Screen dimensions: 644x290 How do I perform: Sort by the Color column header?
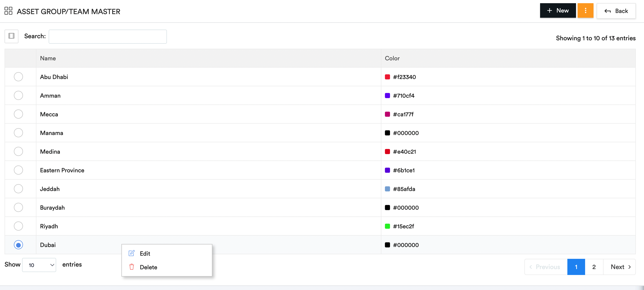508,58
